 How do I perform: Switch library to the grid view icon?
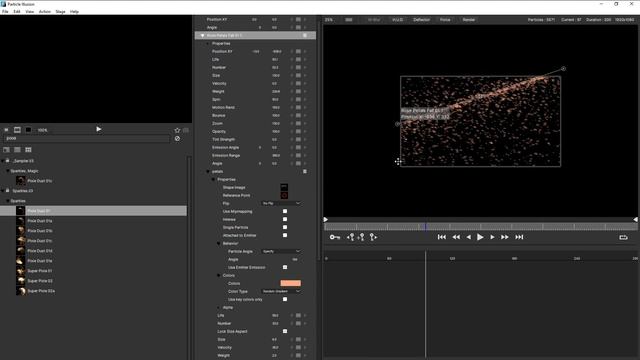(x=28, y=150)
